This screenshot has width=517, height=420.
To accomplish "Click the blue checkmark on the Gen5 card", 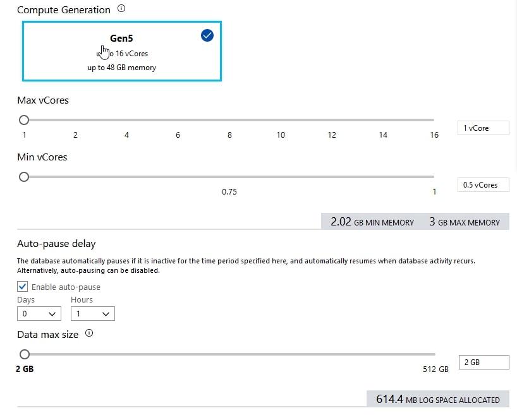I will pos(207,36).
